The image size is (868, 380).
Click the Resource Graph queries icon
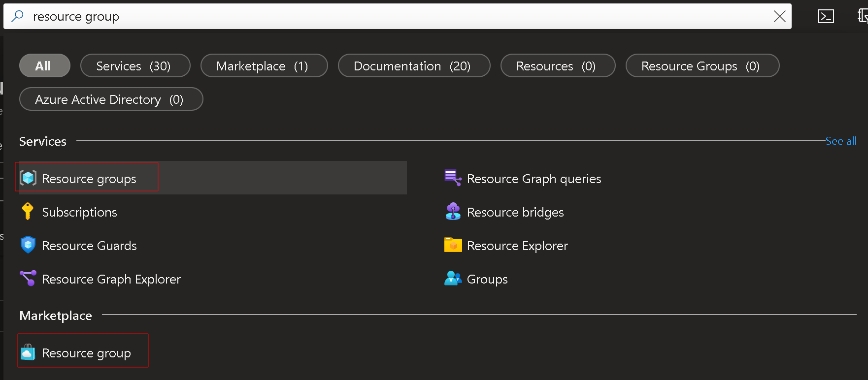tap(453, 178)
